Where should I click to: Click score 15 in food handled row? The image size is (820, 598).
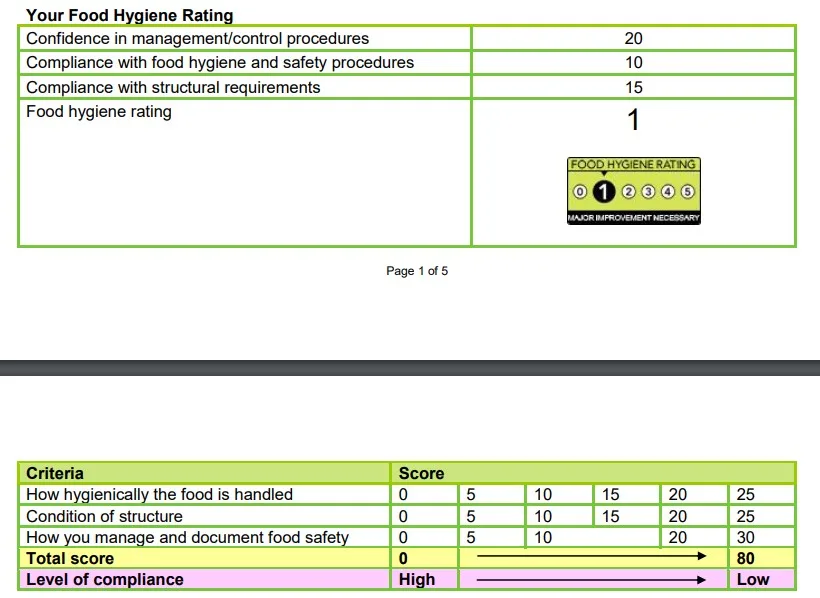[610, 494]
